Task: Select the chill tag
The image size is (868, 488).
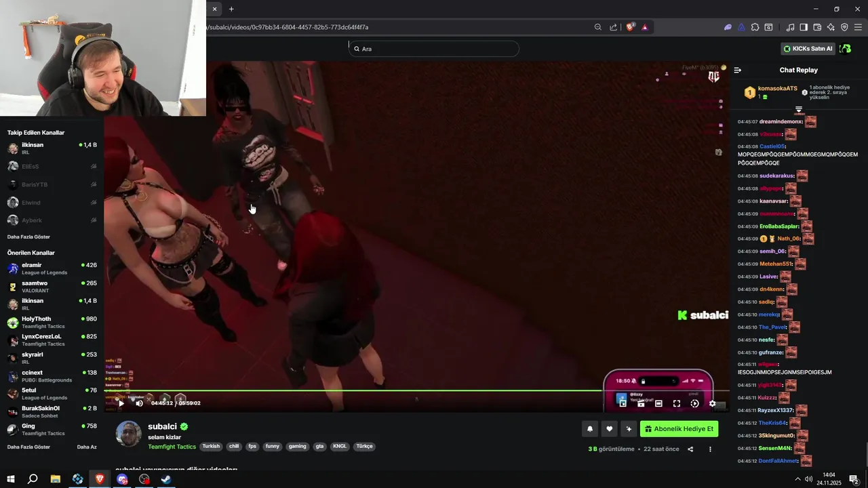Action: 234,447
